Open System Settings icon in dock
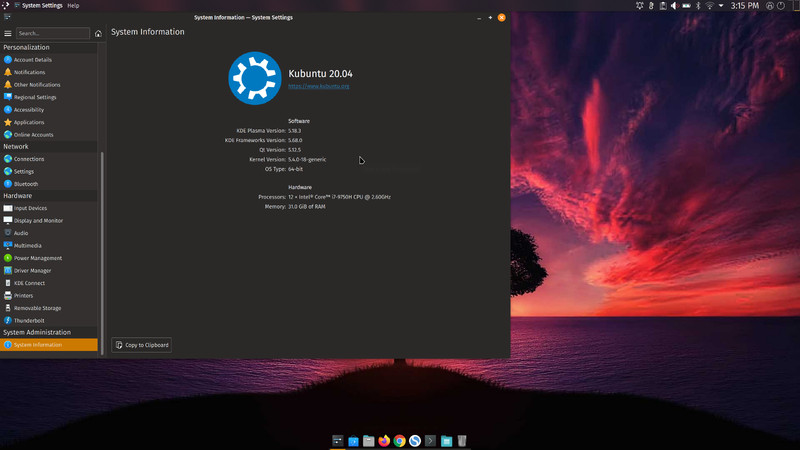 338,441
